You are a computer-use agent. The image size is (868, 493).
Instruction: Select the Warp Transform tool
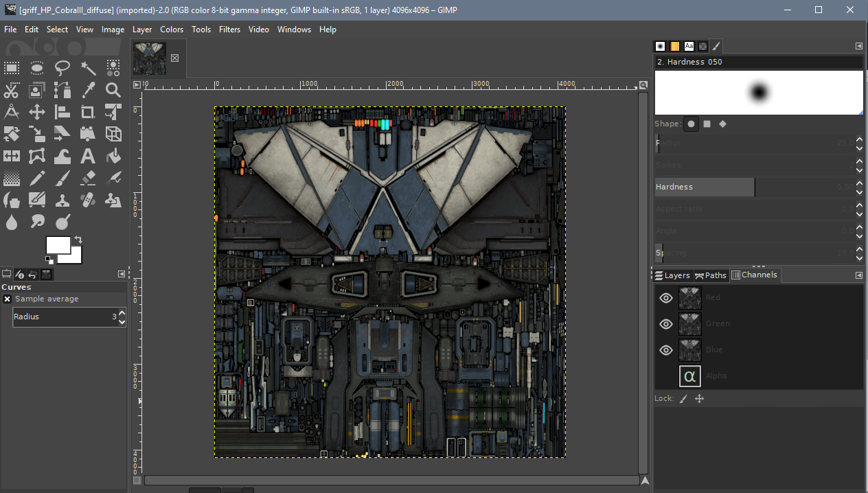pos(62,156)
